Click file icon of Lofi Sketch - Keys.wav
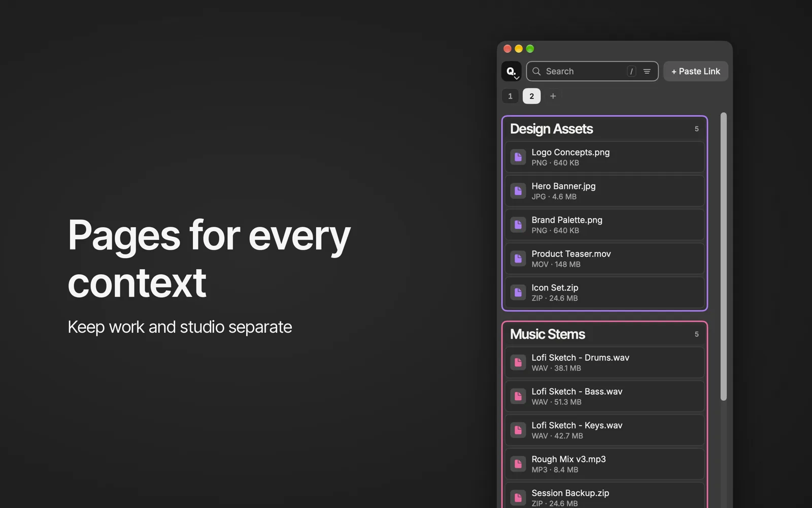The image size is (812, 508). (x=518, y=430)
